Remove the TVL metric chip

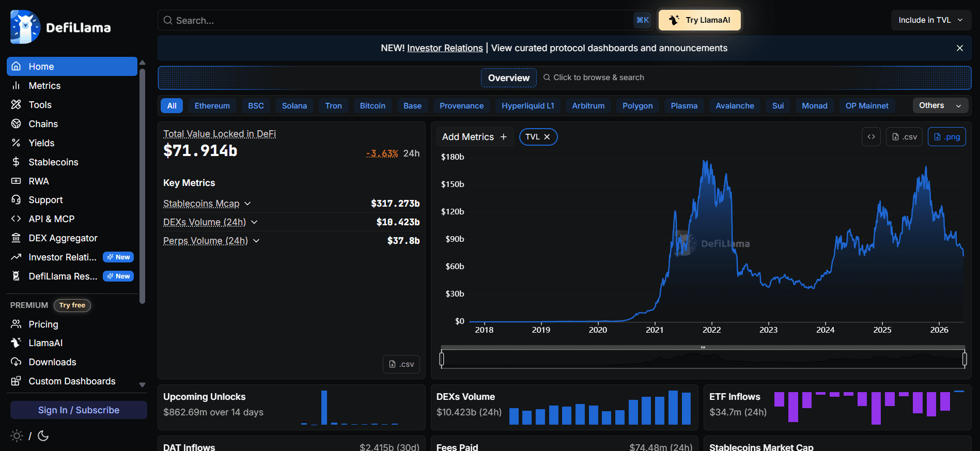point(547,137)
